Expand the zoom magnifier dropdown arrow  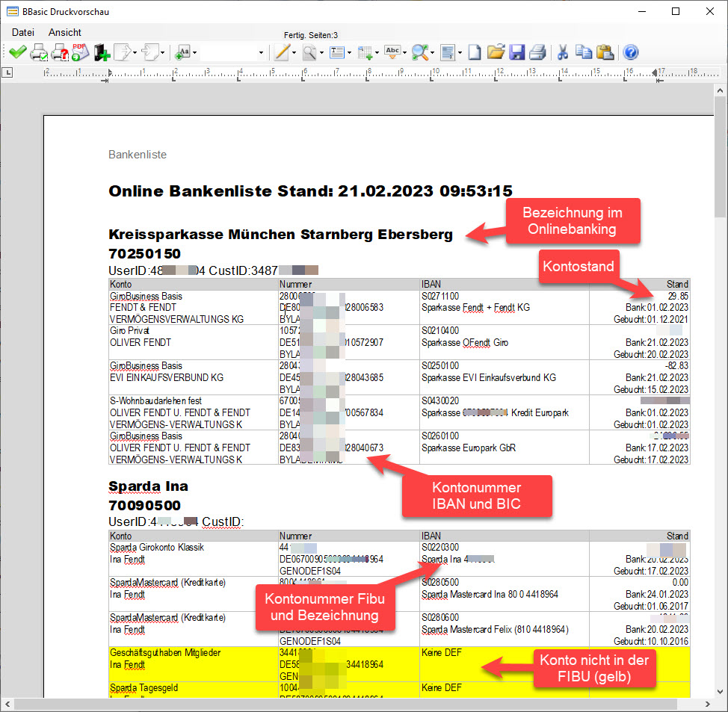(321, 53)
